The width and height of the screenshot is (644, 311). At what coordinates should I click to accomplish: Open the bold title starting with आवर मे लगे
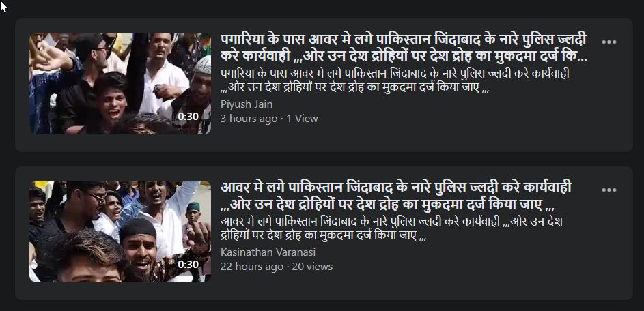396,196
